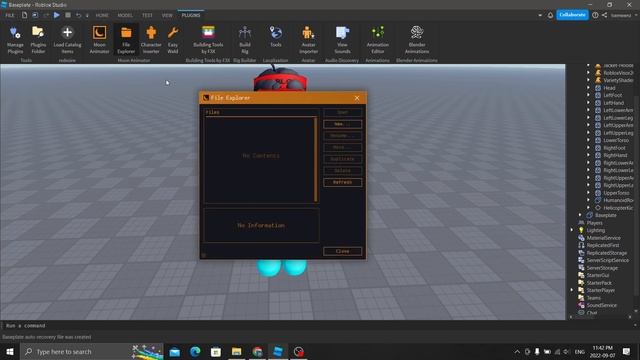Click the taskbar search box
640x360 pixels.
[x=92, y=351]
